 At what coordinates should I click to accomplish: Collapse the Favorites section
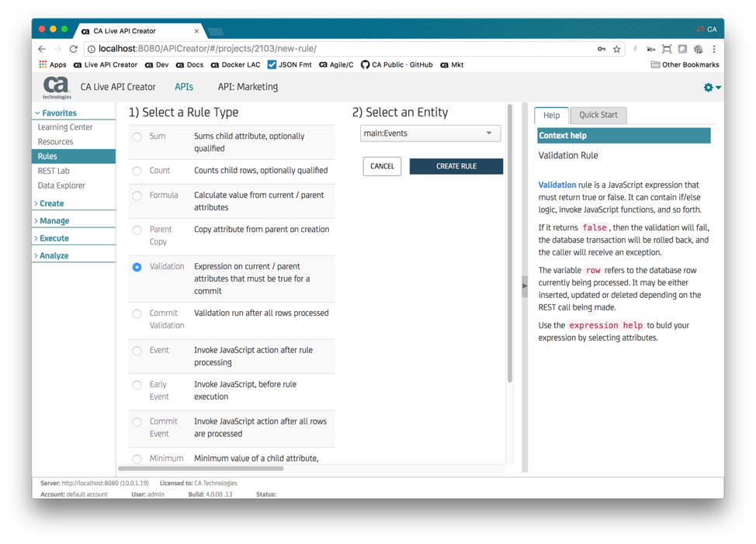[56, 113]
